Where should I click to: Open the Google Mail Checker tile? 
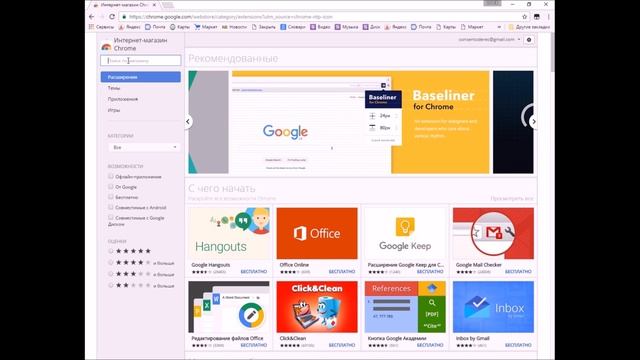point(493,241)
